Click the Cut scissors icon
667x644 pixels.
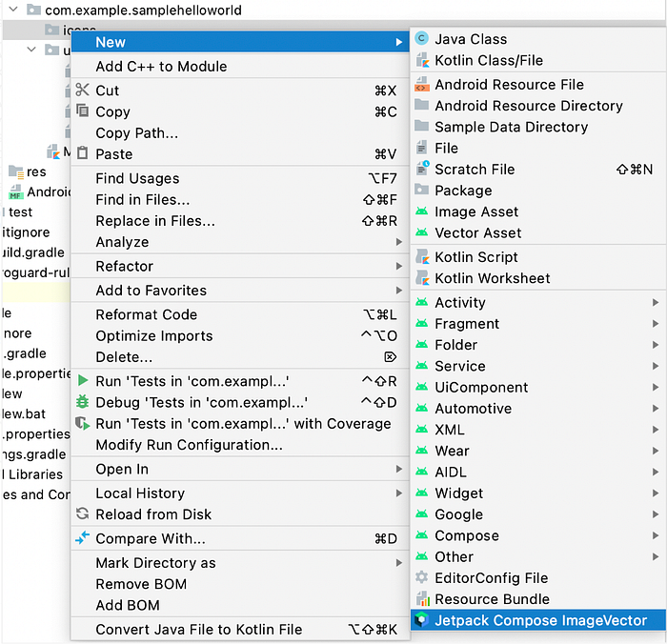82,90
